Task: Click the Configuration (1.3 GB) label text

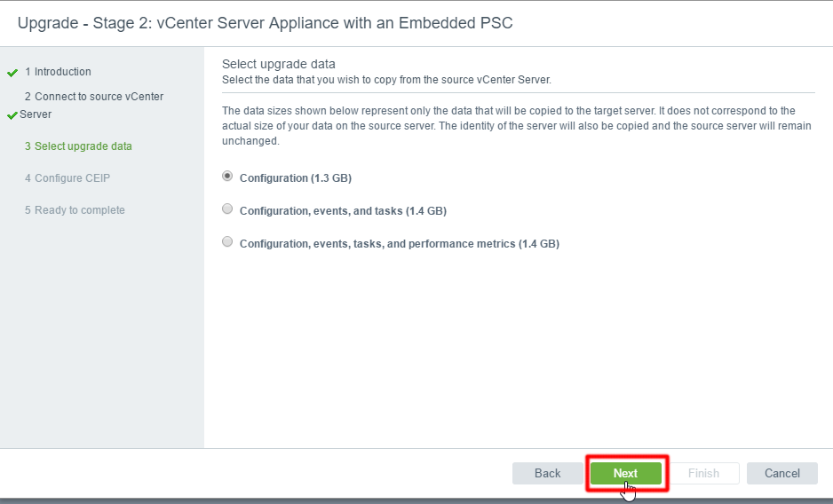Action: (x=296, y=178)
